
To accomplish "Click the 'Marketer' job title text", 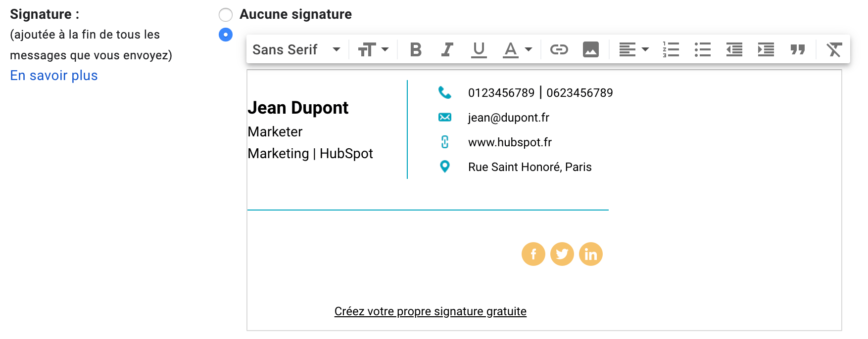I will [275, 132].
